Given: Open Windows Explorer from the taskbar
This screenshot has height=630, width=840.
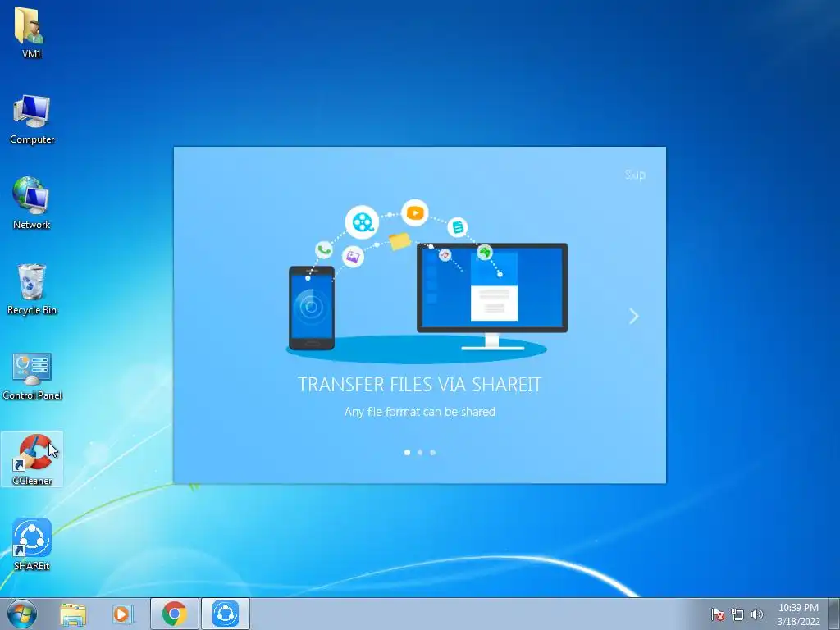Looking at the screenshot, I should [73, 614].
